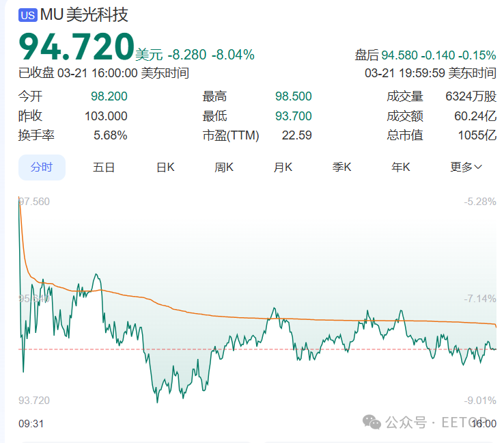Open the 季K quarterly candlestick tab

341,167
